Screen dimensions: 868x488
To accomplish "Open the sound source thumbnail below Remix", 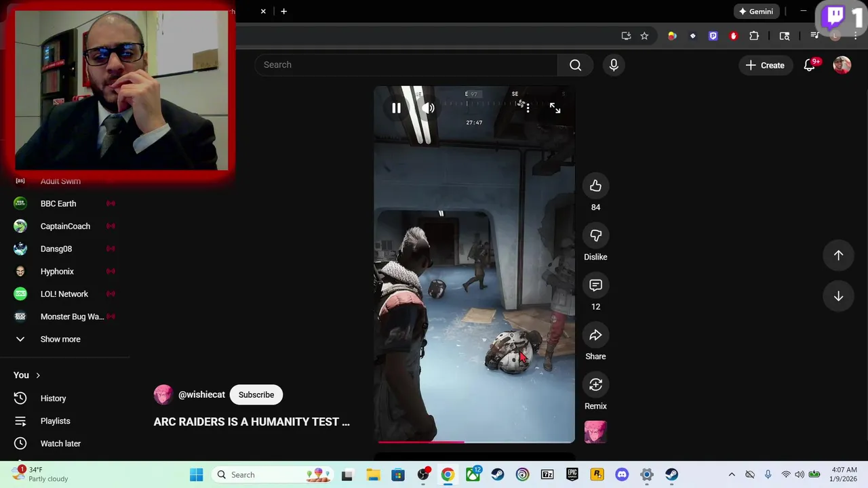I will coord(595,432).
